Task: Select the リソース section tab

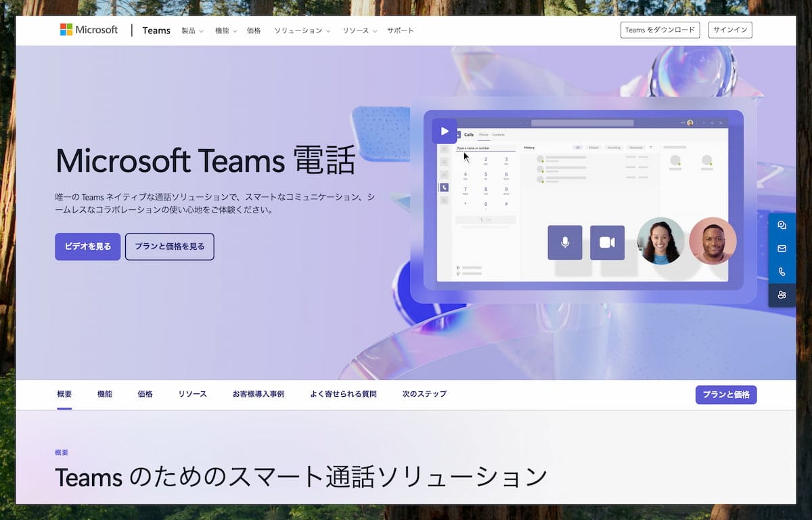Action: click(x=193, y=394)
